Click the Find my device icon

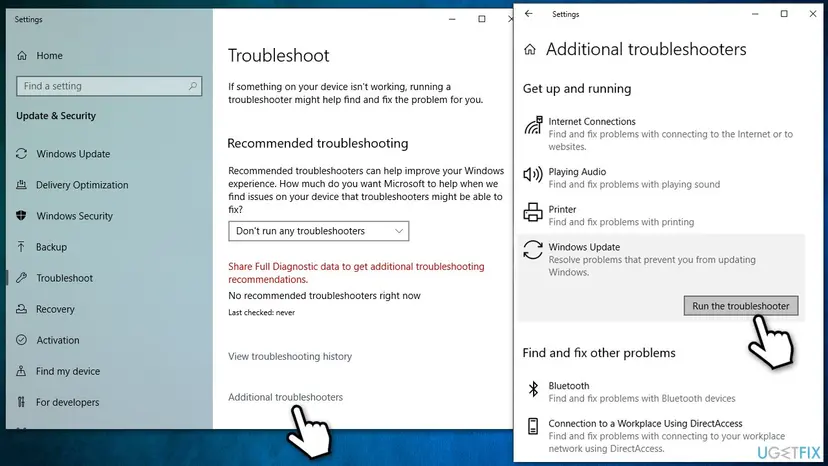[22, 371]
